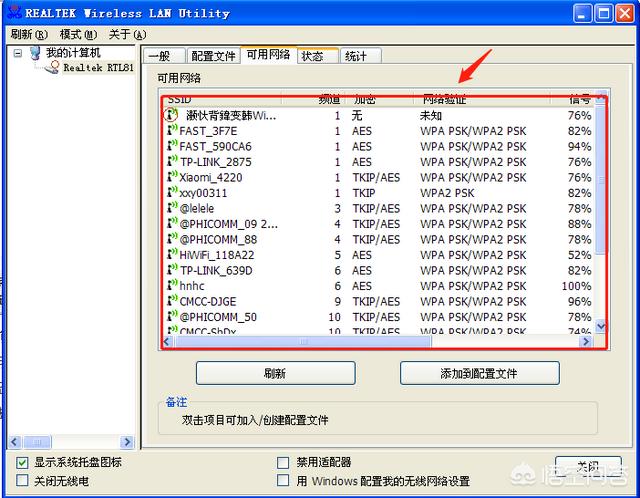
Task: Click tree panel scroll right arrow
Action: (127, 442)
